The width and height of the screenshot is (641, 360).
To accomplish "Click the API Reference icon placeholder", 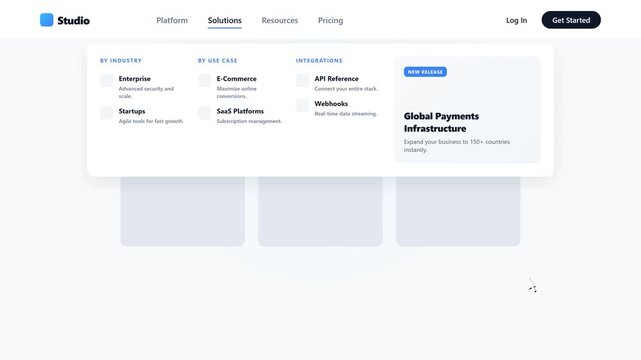I will point(303,80).
